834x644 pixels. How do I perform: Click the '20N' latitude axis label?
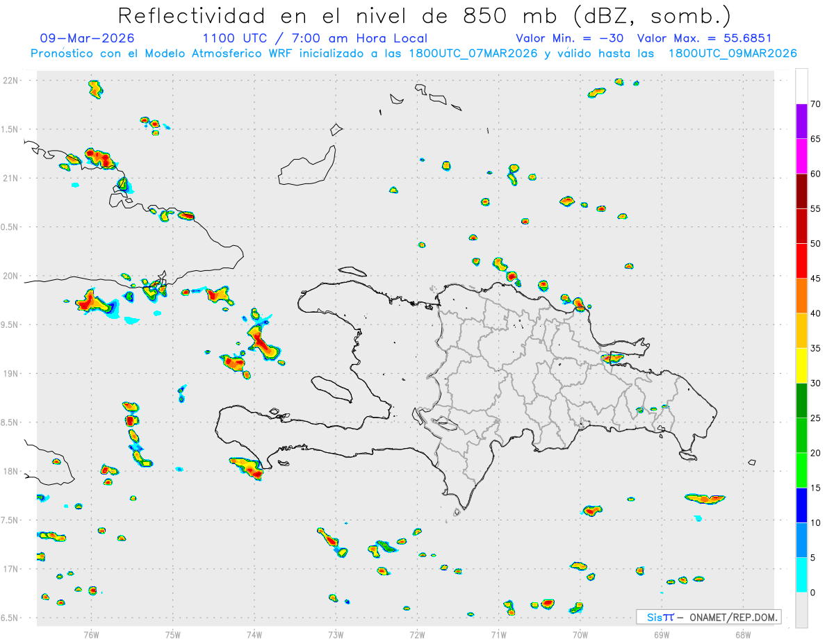10,276
